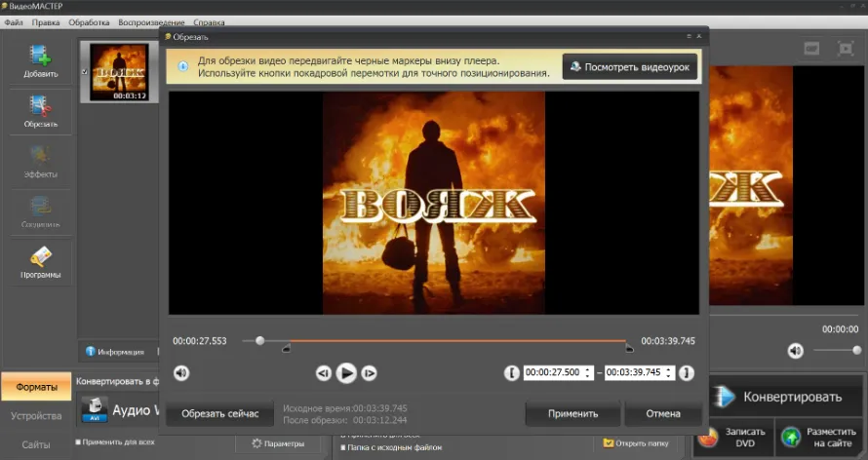Click the info icon in yellow hint bar

click(182, 66)
